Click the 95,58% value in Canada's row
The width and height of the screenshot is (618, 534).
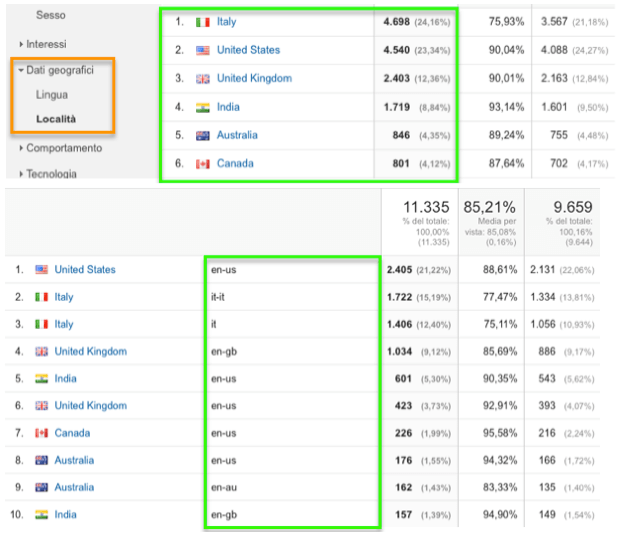coord(500,433)
